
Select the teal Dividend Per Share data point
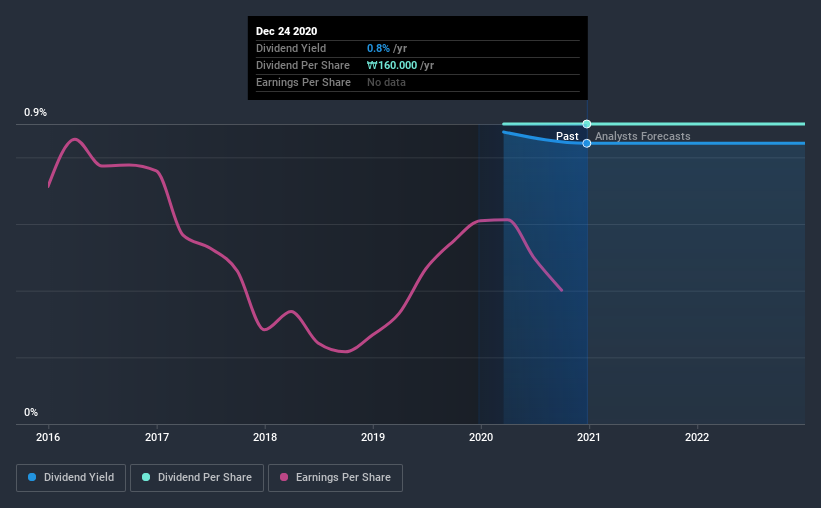(x=587, y=124)
